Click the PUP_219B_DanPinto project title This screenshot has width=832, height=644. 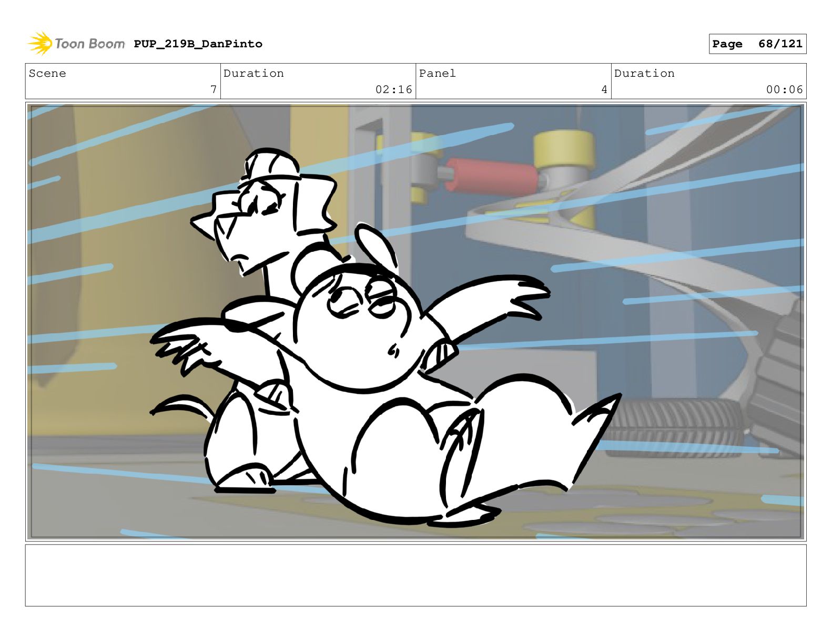[x=198, y=44]
